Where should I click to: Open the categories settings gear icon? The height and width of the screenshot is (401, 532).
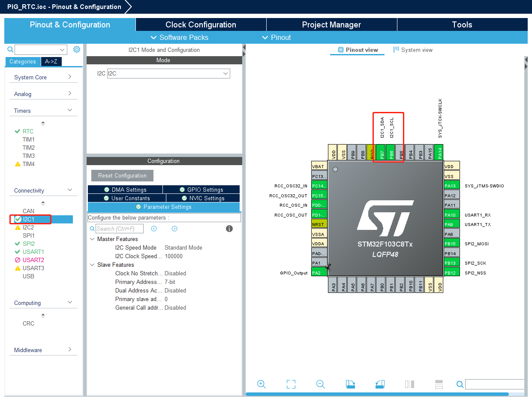tap(77, 49)
